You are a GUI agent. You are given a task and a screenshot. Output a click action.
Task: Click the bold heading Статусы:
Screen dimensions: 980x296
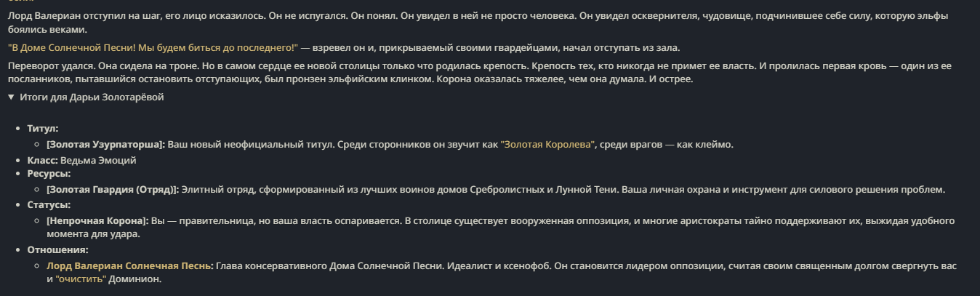coord(49,205)
